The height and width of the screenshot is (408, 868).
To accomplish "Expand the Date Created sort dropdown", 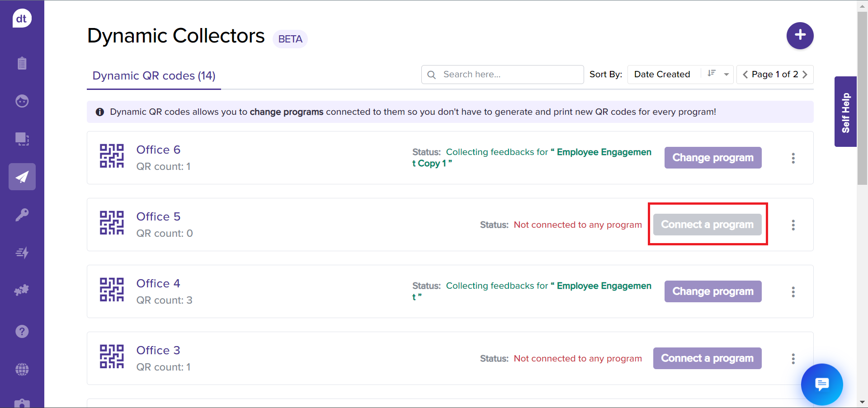I will click(726, 75).
